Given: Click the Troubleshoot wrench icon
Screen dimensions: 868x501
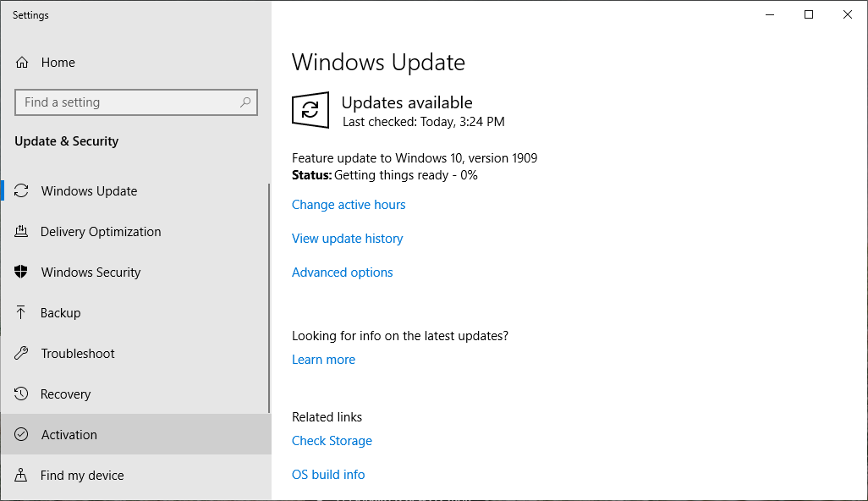Looking at the screenshot, I should click(x=21, y=353).
